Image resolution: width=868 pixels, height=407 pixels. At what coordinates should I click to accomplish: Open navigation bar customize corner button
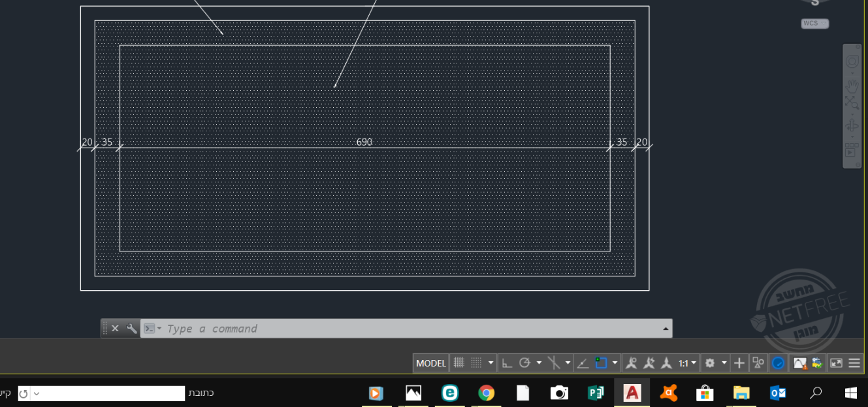858,164
